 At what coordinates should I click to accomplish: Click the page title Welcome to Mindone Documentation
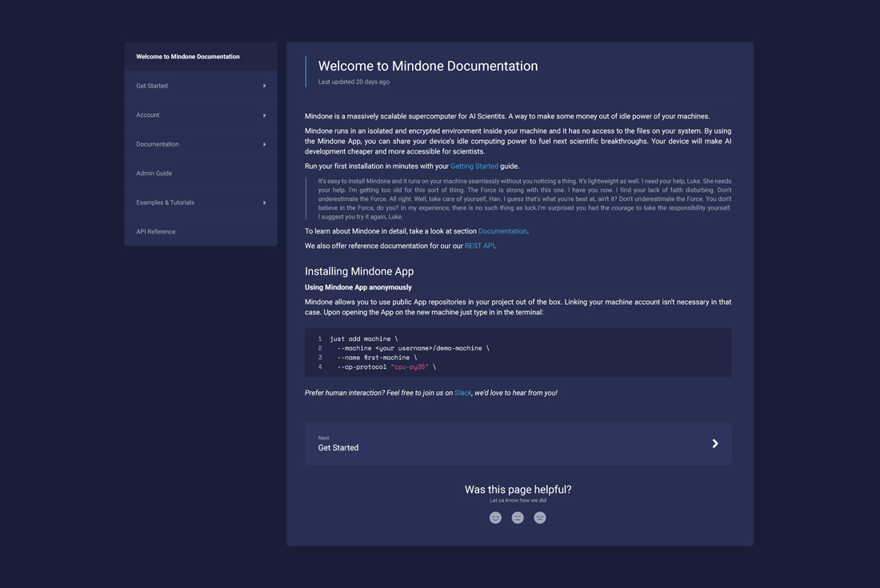coord(428,66)
